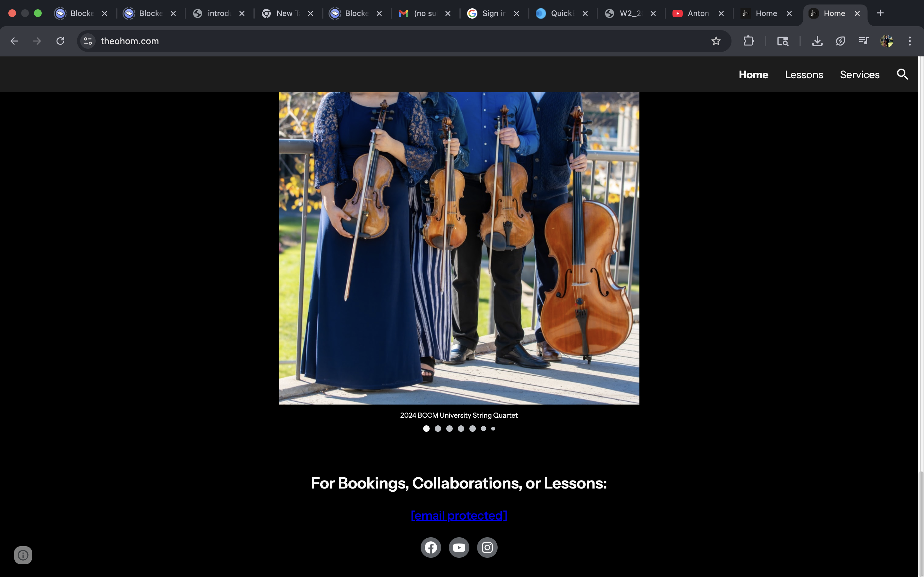
Task: Open the media controls toolbar icon
Action: [863, 41]
